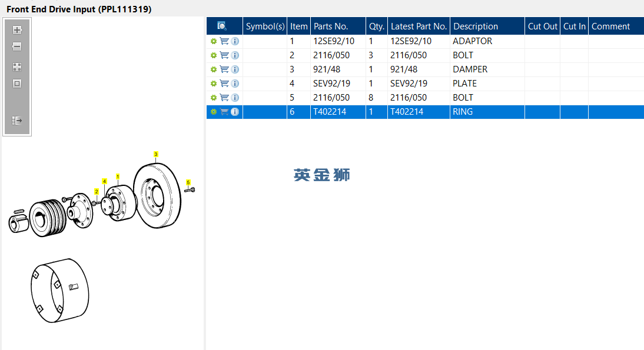Screen dimensions: 644x350
Task: Click green gear icon for PLATE row
Action: coord(214,84)
